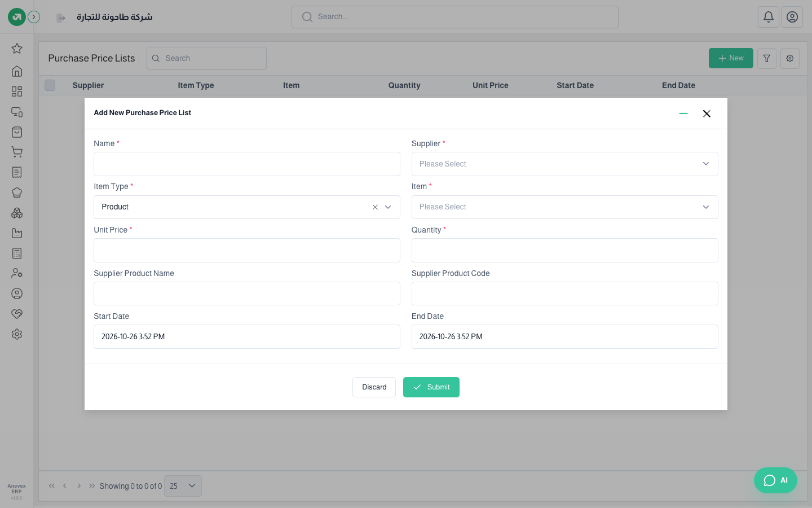Open the handshake heart icon in sidebar
This screenshot has width=812, height=508.
click(17, 314)
